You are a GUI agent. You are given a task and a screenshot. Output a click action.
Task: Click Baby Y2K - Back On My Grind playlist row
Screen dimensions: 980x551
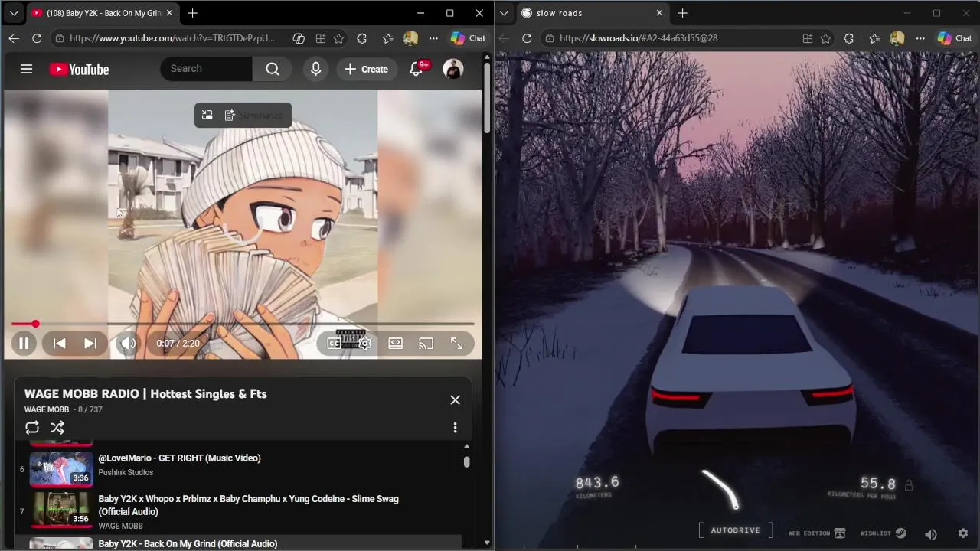click(x=238, y=543)
